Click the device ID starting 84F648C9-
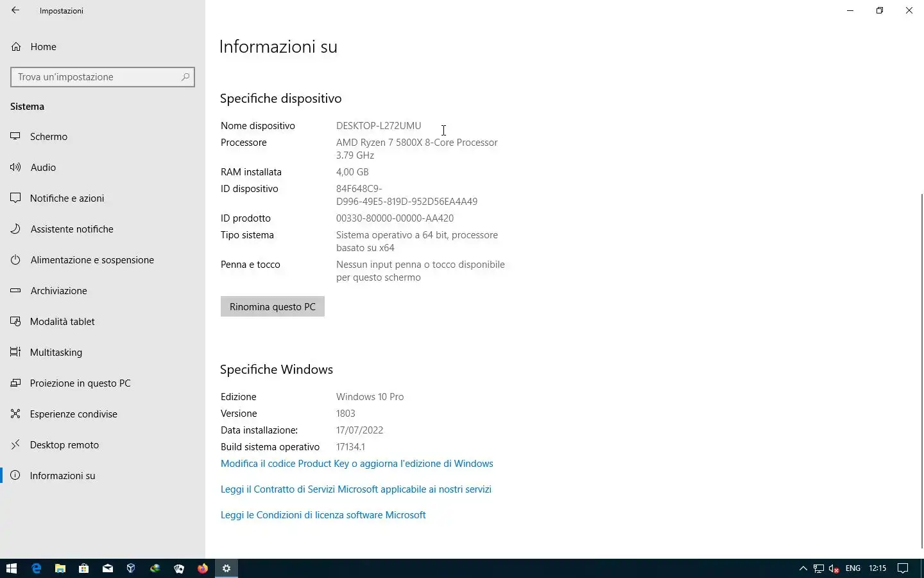 [407, 195]
